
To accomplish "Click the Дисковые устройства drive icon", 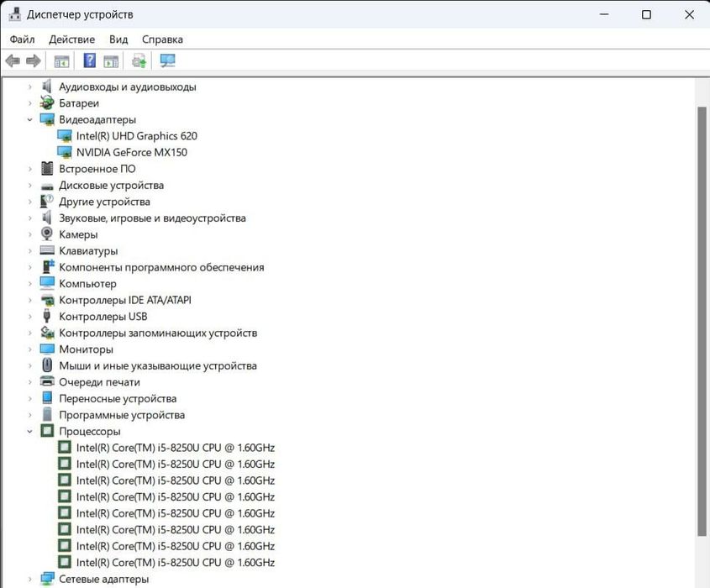I will (47, 186).
